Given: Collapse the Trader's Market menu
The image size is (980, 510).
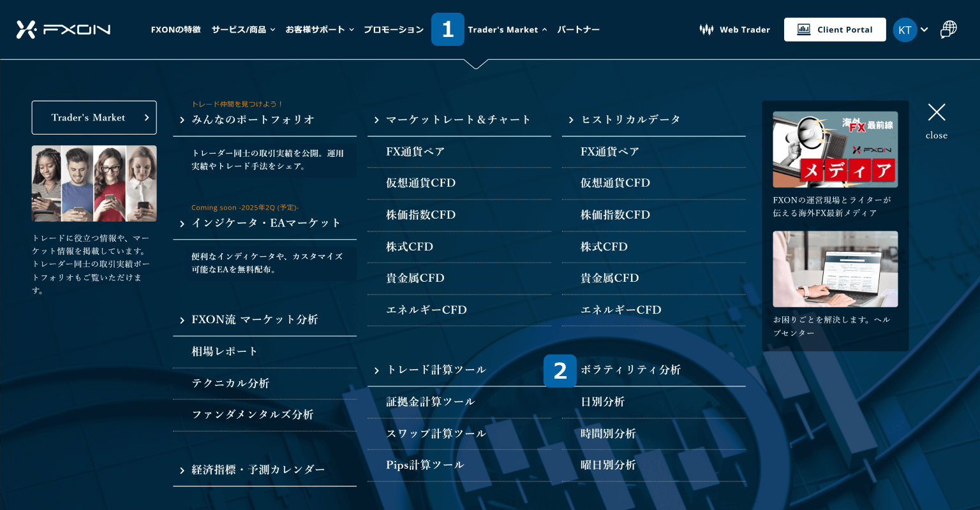Looking at the screenshot, I should click(x=507, y=29).
